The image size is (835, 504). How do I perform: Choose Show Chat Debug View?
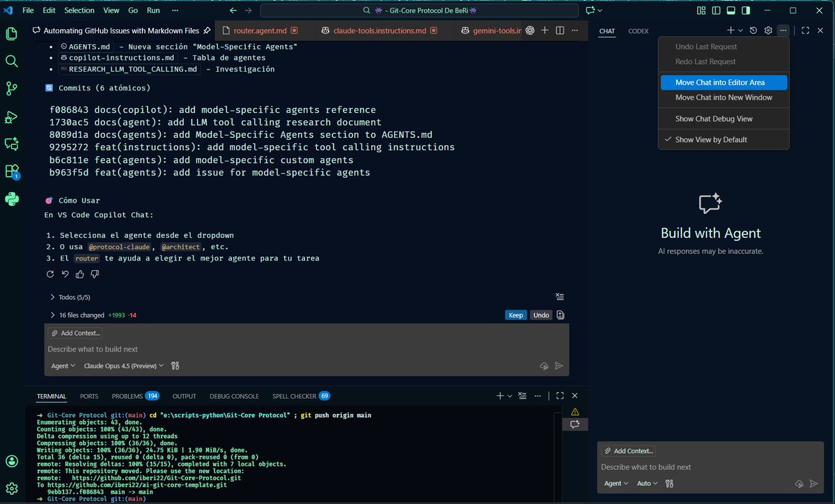[724, 118]
